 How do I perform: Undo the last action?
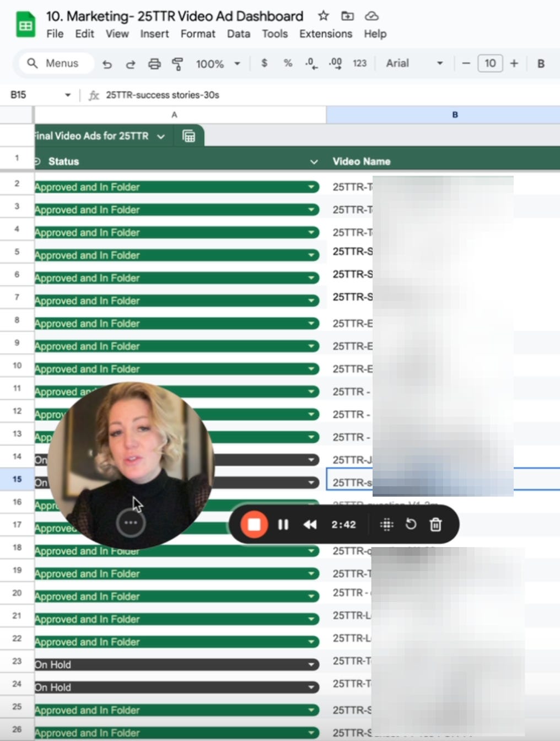click(107, 64)
